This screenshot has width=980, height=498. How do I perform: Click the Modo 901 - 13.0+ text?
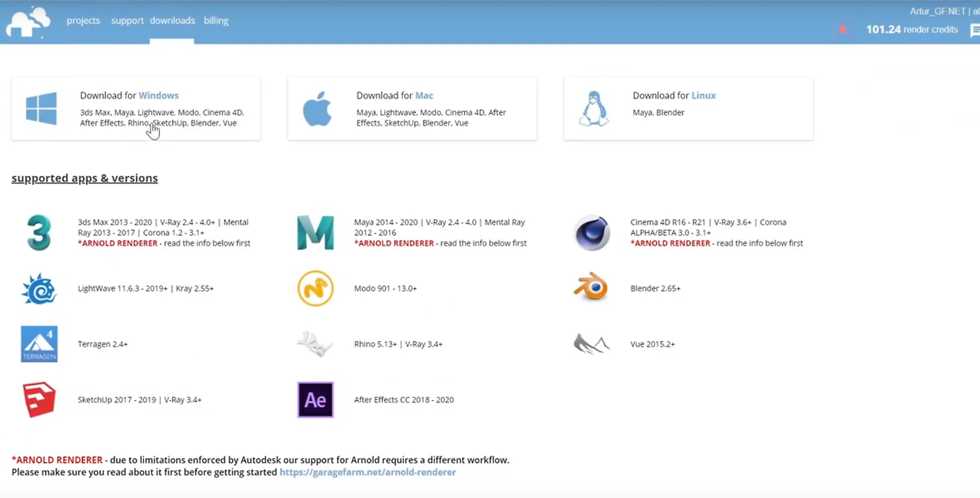385,288
